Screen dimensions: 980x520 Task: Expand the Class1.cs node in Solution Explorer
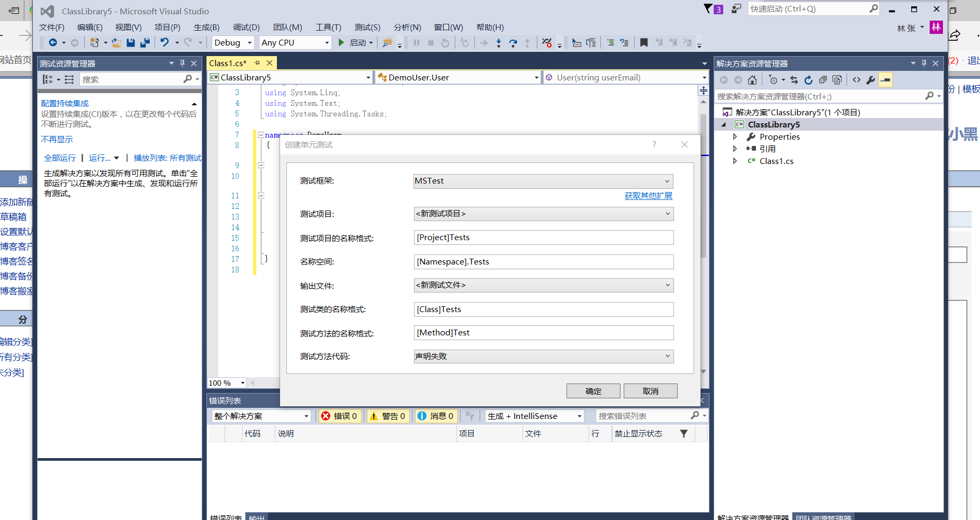pyautogui.click(x=735, y=161)
